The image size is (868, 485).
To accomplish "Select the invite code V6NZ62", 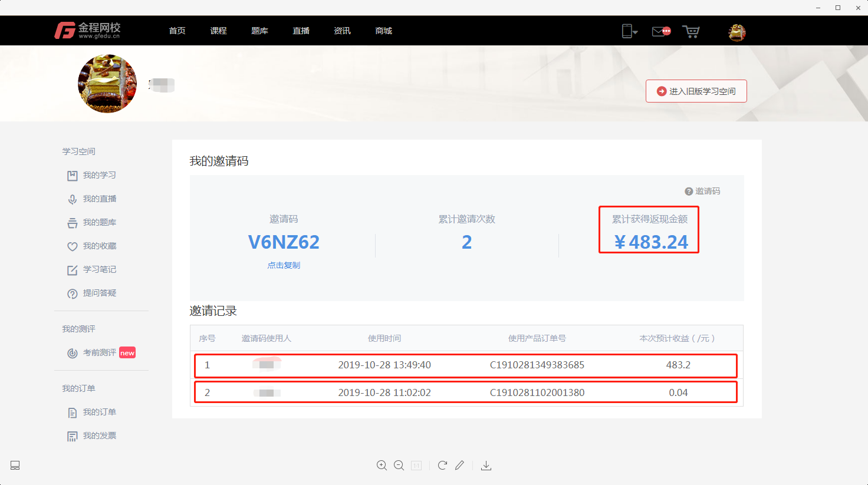I will tap(284, 242).
